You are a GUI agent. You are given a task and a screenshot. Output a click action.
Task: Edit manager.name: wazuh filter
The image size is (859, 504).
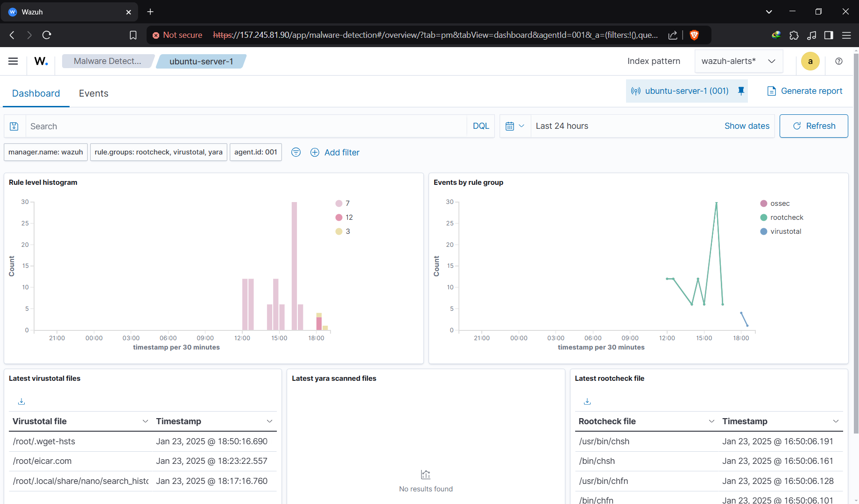pos(46,152)
